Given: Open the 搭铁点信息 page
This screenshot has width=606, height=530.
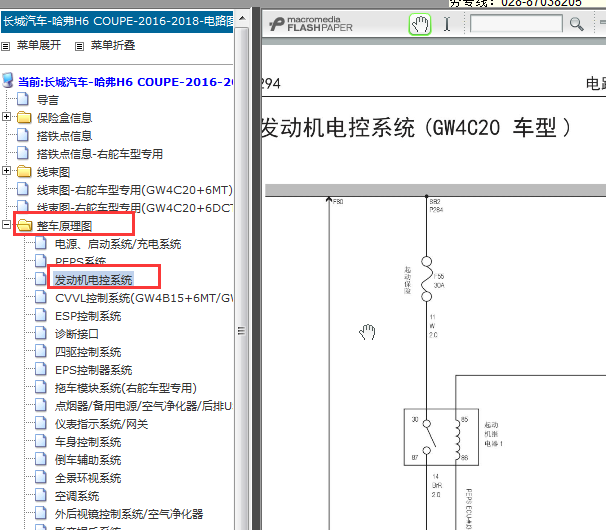Looking at the screenshot, I should click(64, 136).
